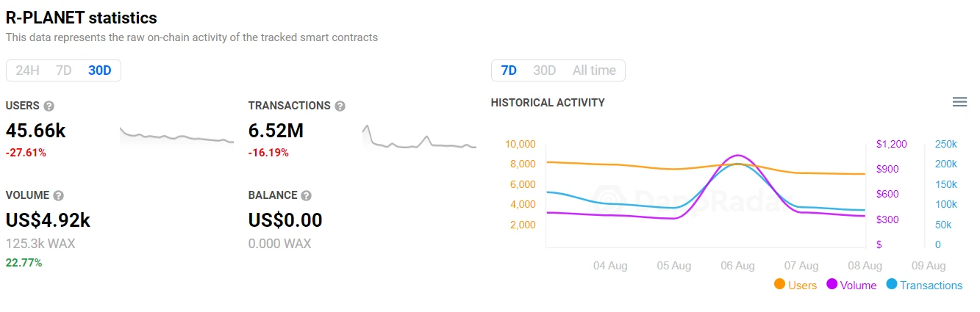The height and width of the screenshot is (312, 980).
Task: Switch historical chart to 30D range
Action: click(545, 70)
